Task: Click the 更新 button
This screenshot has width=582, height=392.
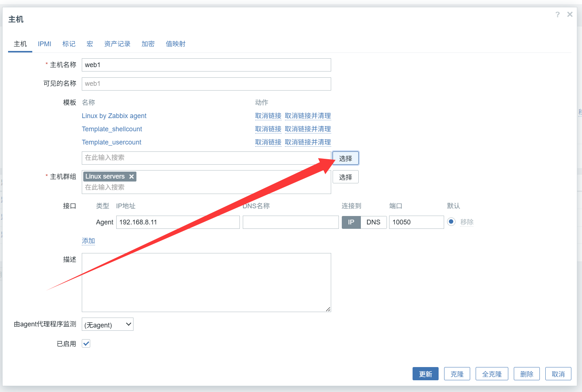Action: (x=425, y=374)
